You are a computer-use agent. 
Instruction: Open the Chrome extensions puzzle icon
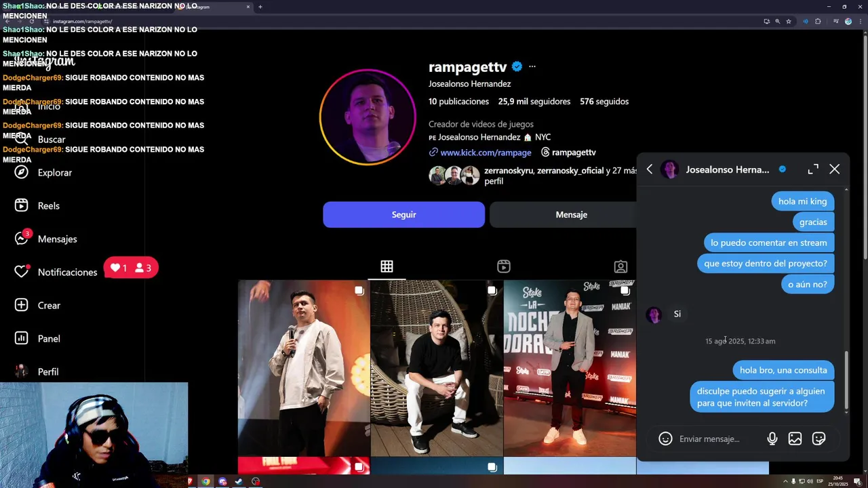point(818,21)
